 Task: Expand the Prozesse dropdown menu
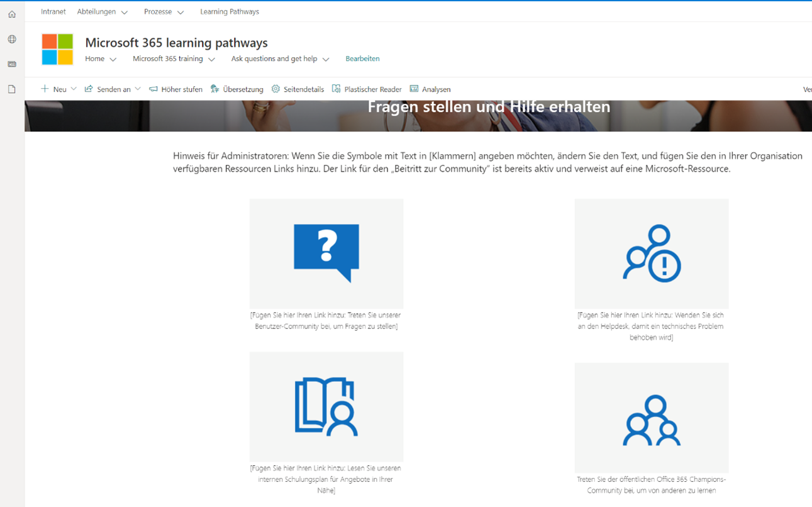[164, 11]
